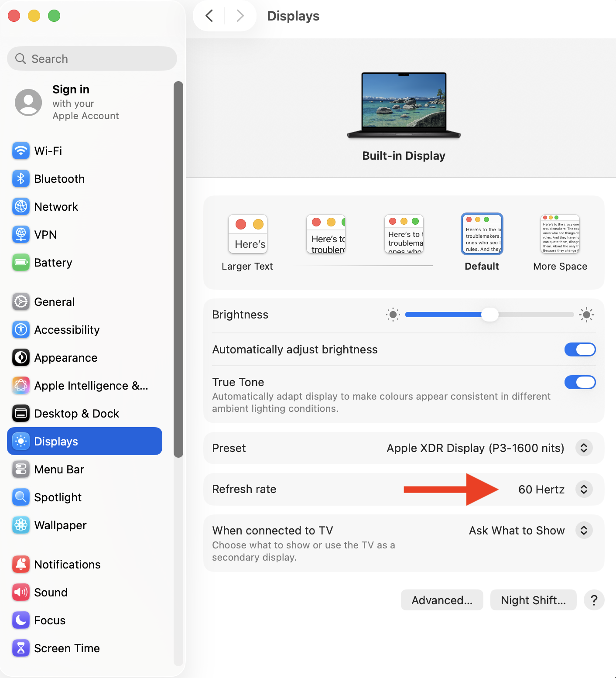Select the Desktop & Dock icon
Screen dimensions: 616x678
pyautogui.click(x=21, y=414)
